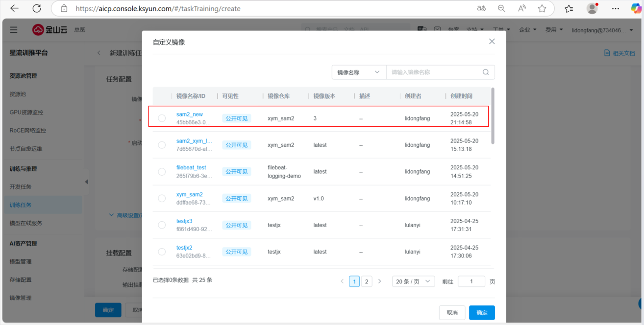Click the browser favorites star icon
This screenshot has height=325, width=644.
tap(542, 8)
